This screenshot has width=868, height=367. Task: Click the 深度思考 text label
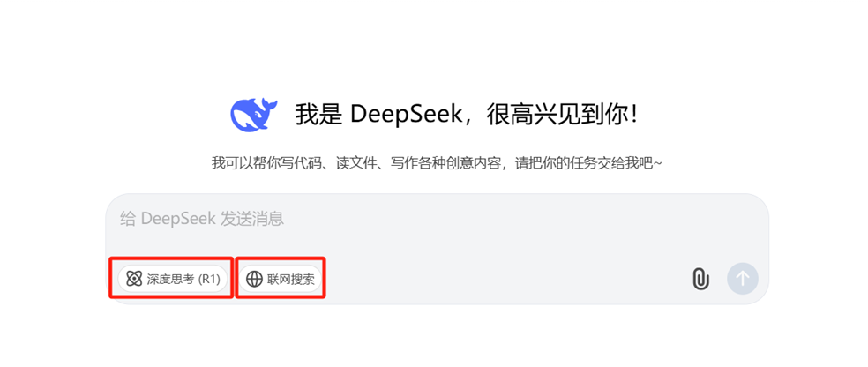click(x=170, y=279)
